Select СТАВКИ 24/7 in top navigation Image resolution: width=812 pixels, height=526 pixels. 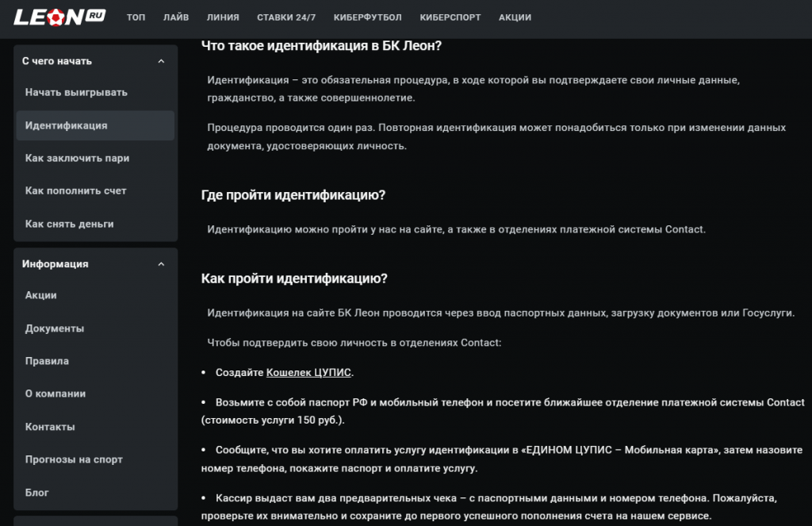[286, 17]
